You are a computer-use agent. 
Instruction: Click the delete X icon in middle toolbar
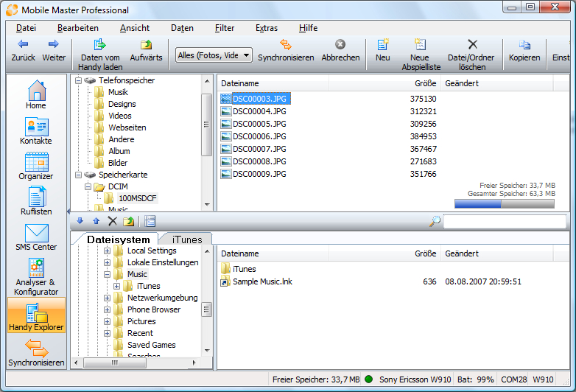113,221
